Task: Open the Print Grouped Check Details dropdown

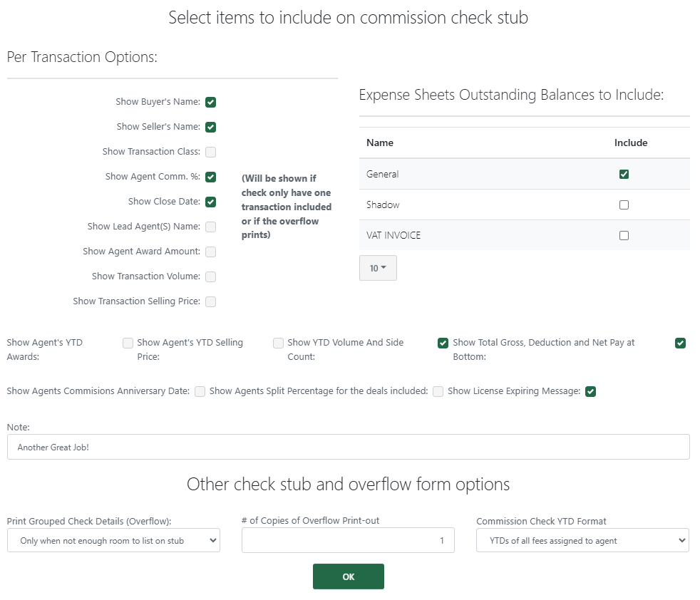Action: [113, 540]
